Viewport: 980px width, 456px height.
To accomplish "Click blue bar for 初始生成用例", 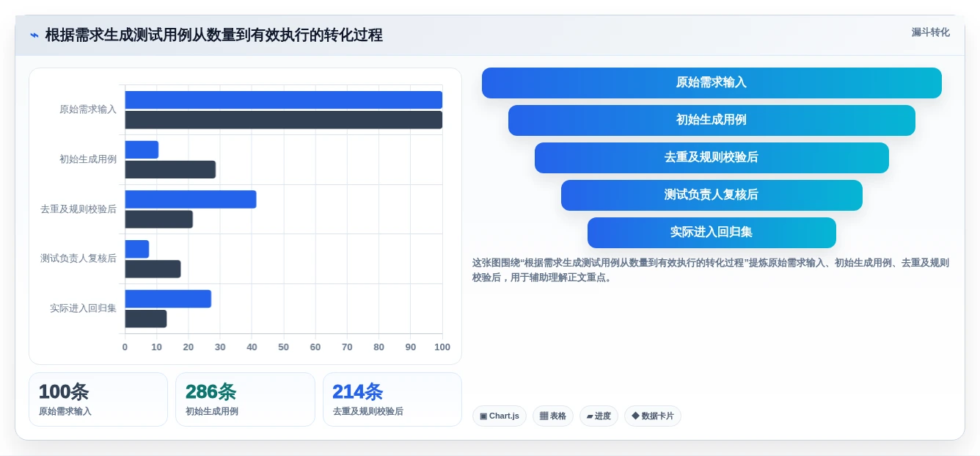I will (142, 150).
